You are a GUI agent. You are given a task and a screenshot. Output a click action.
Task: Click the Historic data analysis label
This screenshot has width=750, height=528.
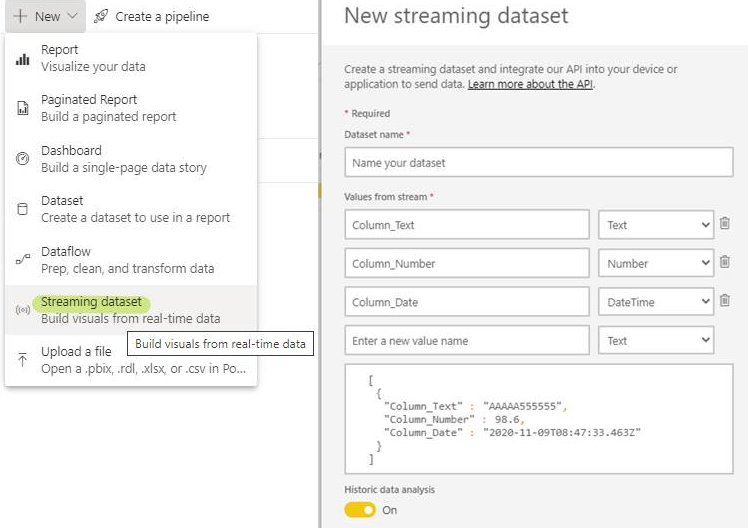389,490
